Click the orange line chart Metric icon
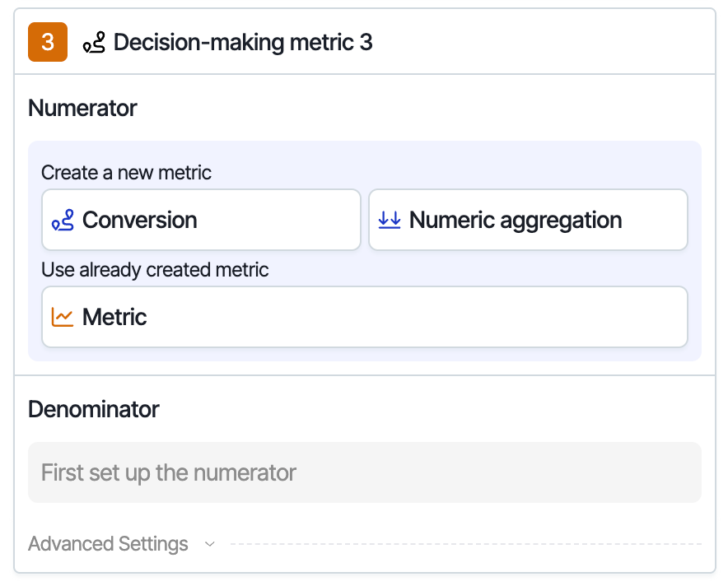 [x=63, y=317]
